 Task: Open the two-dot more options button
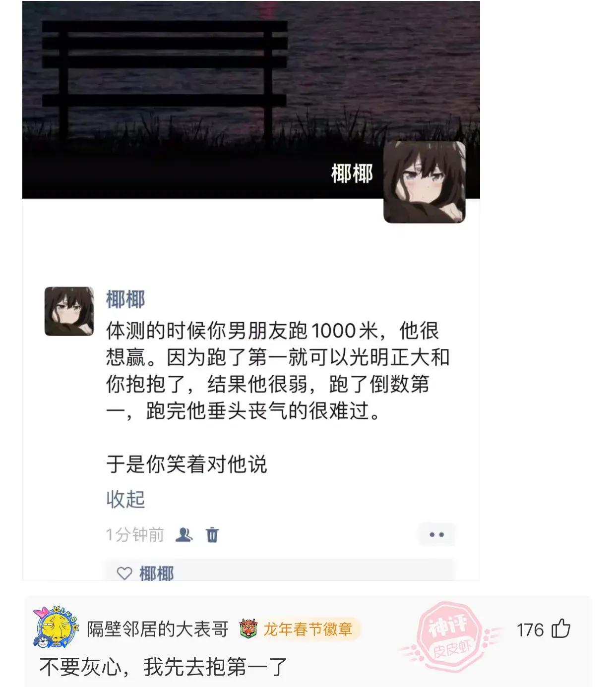436,535
